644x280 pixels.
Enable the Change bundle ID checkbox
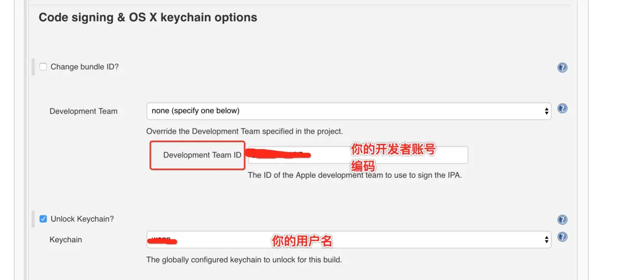pyautogui.click(x=43, y=66)
